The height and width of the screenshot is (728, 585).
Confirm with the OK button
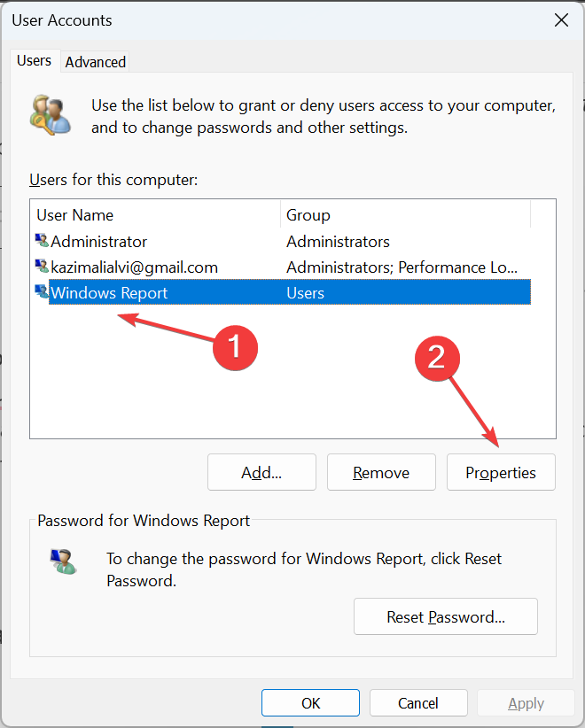click(310, 703)
